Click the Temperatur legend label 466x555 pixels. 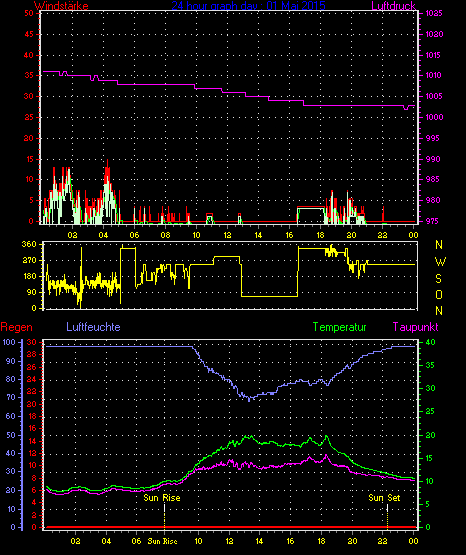click(x=339, y=327)
